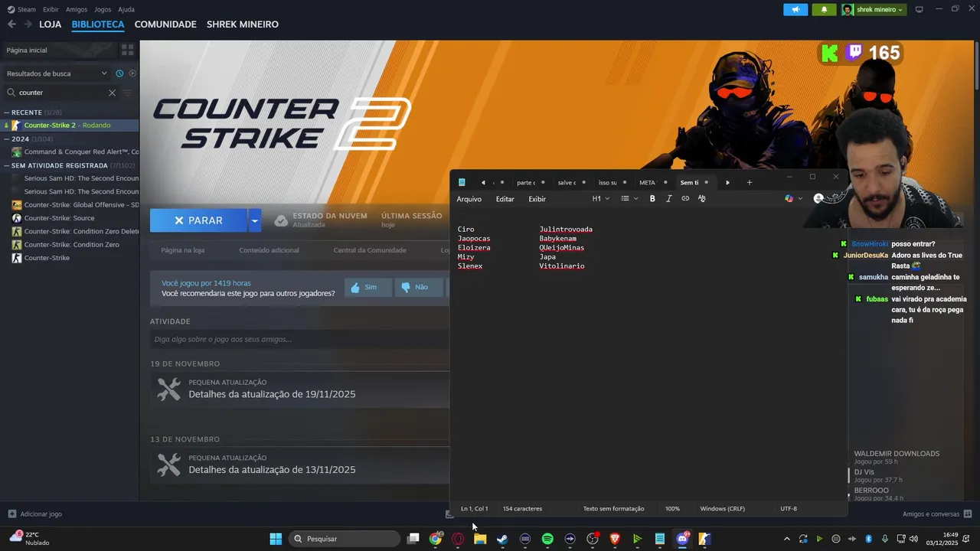The image size is (980, 551).
Task: Insert link with Notepad link icon
Action: pos(685,199)
